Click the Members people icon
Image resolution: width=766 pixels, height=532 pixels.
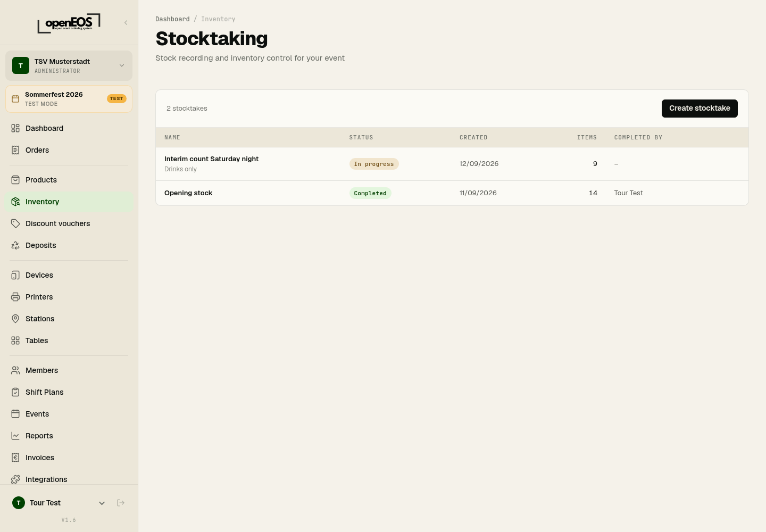15,370
